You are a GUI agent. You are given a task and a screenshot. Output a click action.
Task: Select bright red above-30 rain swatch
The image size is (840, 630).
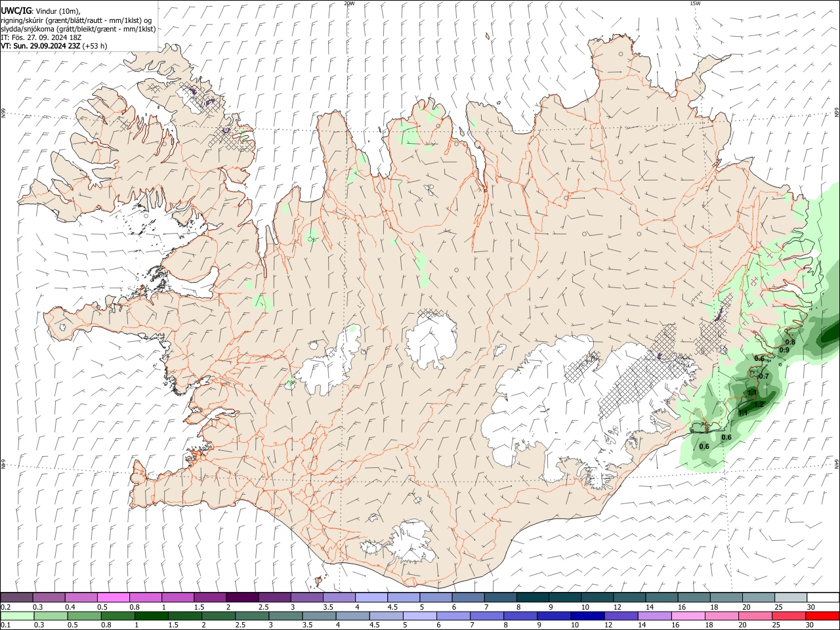[x=822, y=616]
